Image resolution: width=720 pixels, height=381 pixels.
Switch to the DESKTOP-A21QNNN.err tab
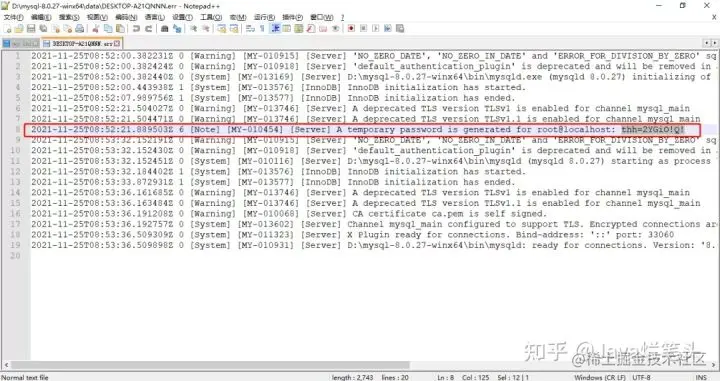click(82, 43)
